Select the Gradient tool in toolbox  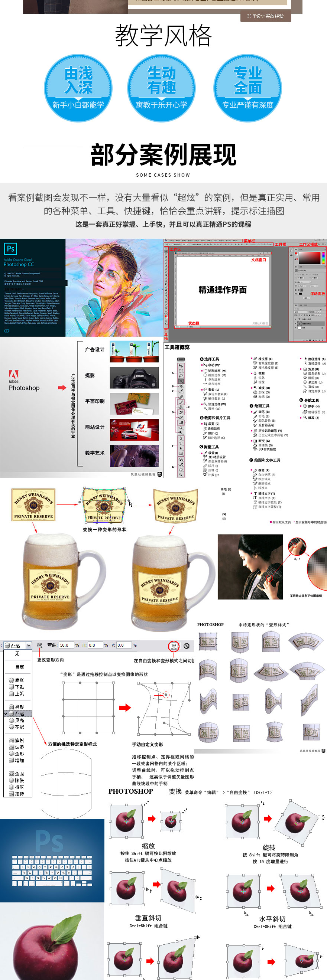click(181, 422)
